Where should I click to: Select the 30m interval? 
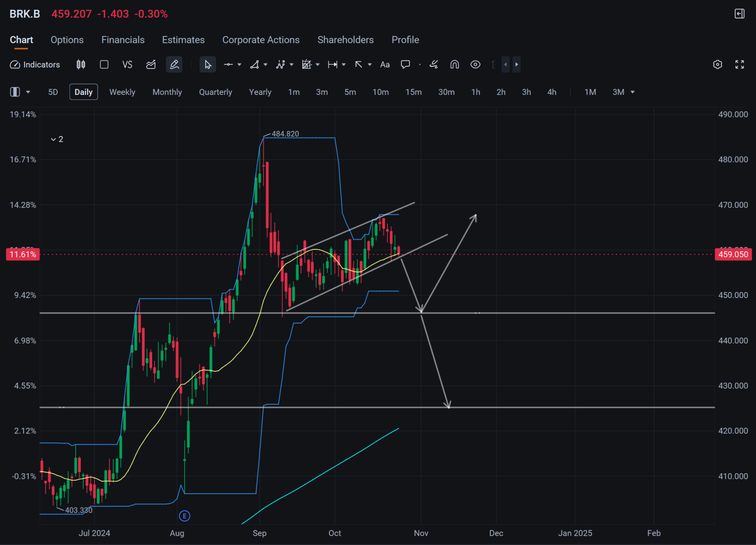tap(447, 92)
